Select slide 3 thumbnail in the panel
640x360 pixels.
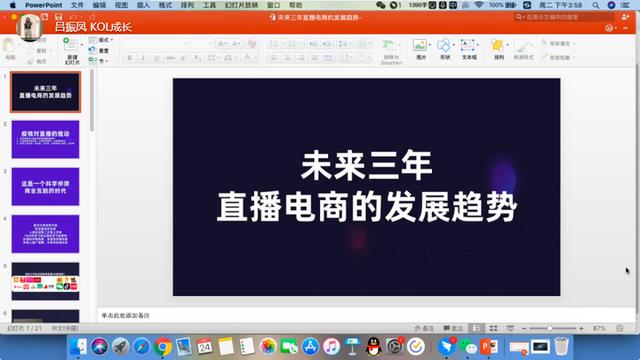click(45, 187)
